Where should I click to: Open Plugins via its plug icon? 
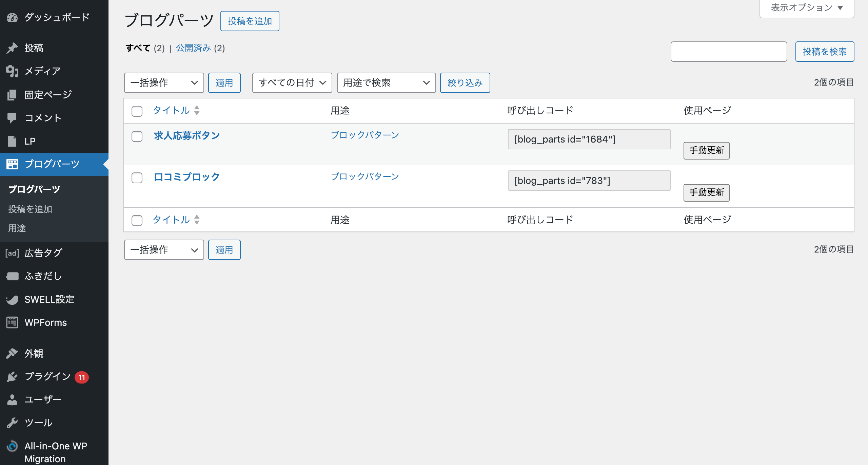click(x=12, y=376)
